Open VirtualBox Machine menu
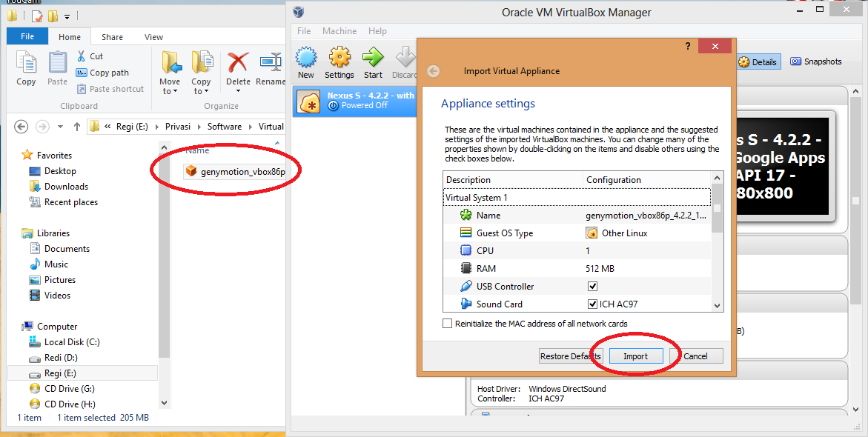Screen dimensions: 868x437 point(339,31)
